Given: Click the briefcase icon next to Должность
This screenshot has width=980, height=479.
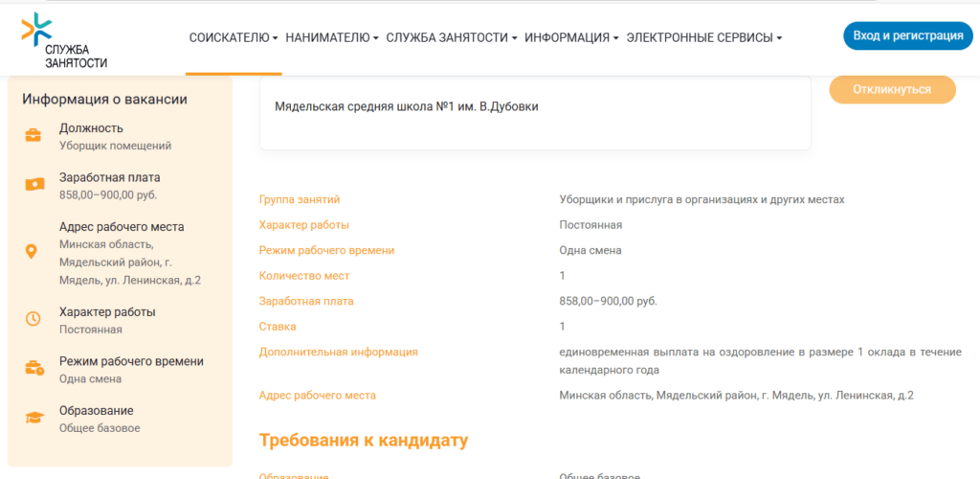Looking at the screenshot, I should point(33,135).
